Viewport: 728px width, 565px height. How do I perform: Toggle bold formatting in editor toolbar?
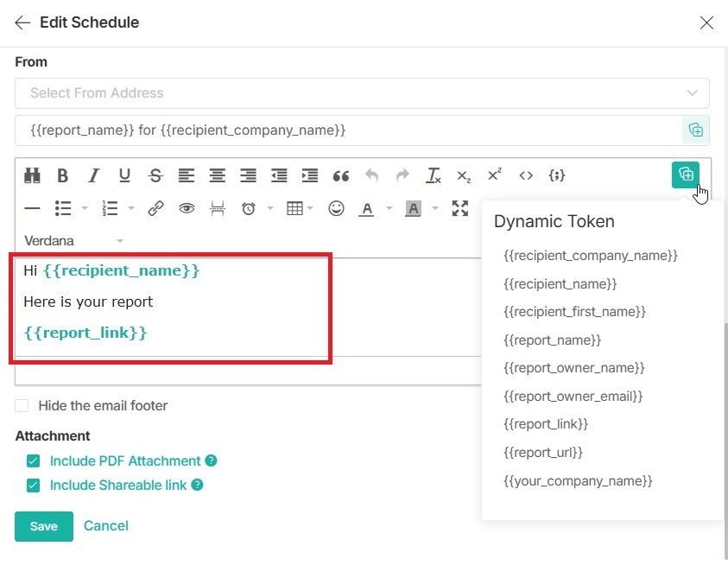(x=62, y=175)
